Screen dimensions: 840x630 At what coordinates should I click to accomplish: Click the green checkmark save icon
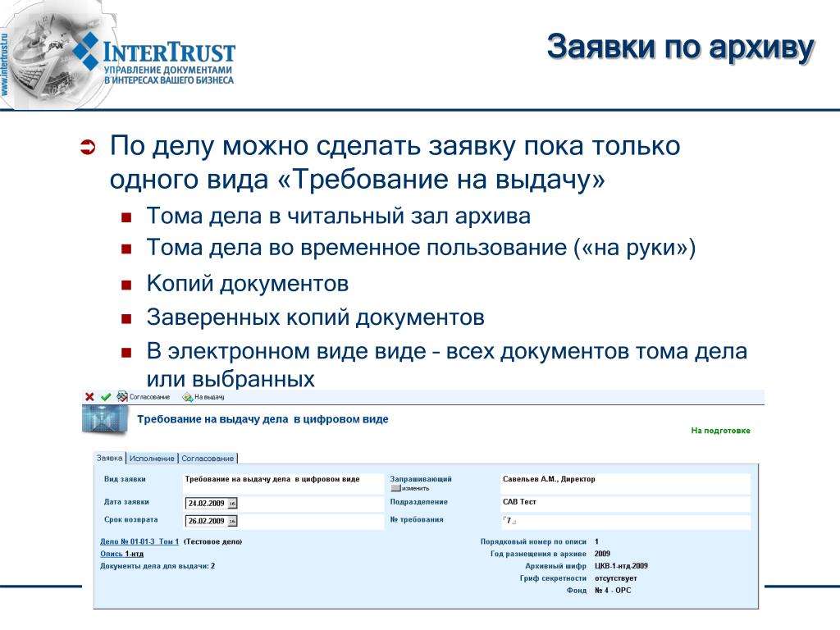(x=106, y=397)
